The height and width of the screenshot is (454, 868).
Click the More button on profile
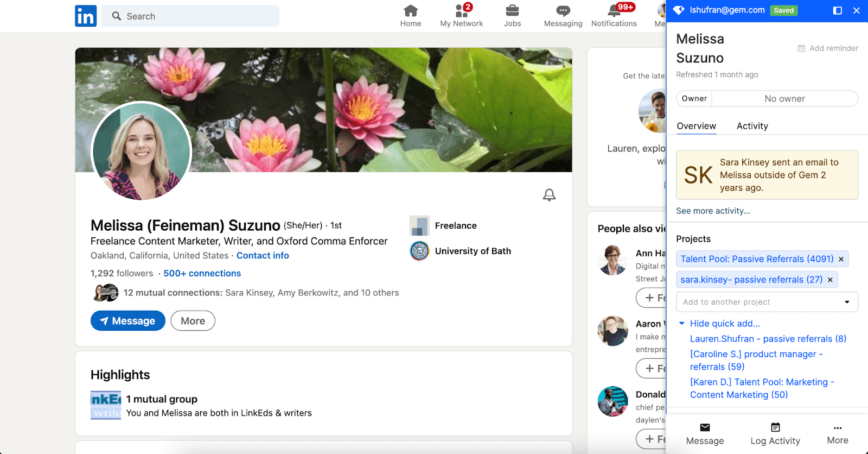point(193,321)
